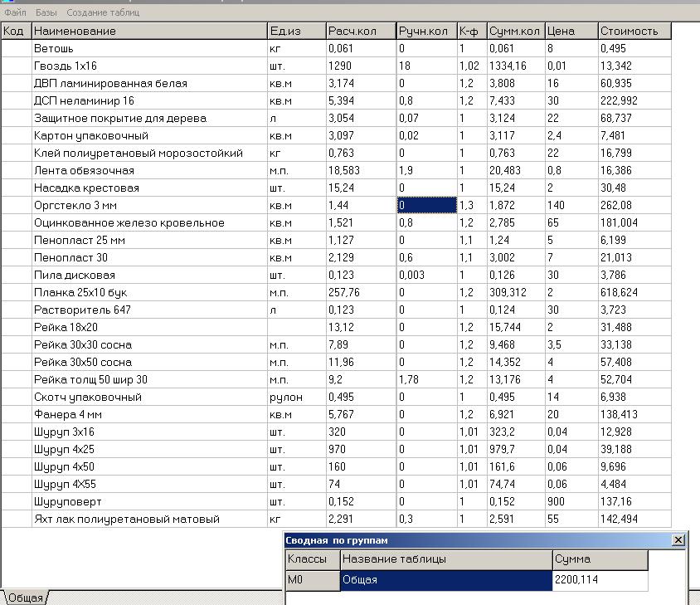Open the Файл menu
The width and height of the screenshot is (700, 605).
point(15,12)
